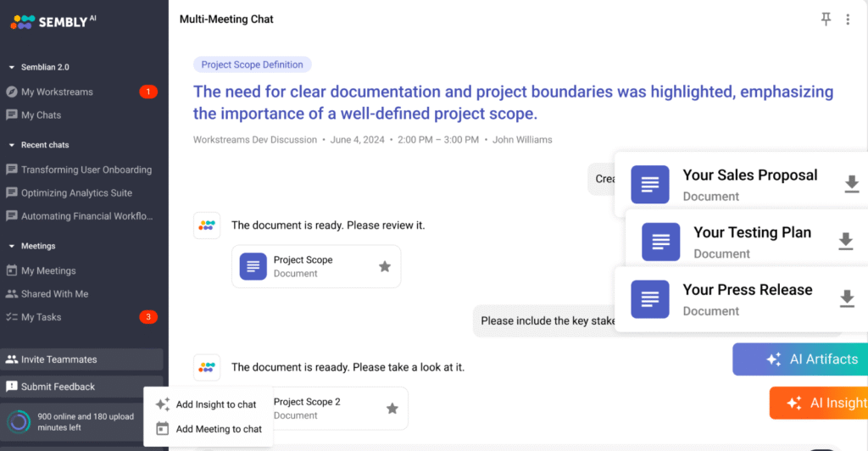Open My Tasks list
This screenshot has height=451, width=868.
tap(41, 317)
